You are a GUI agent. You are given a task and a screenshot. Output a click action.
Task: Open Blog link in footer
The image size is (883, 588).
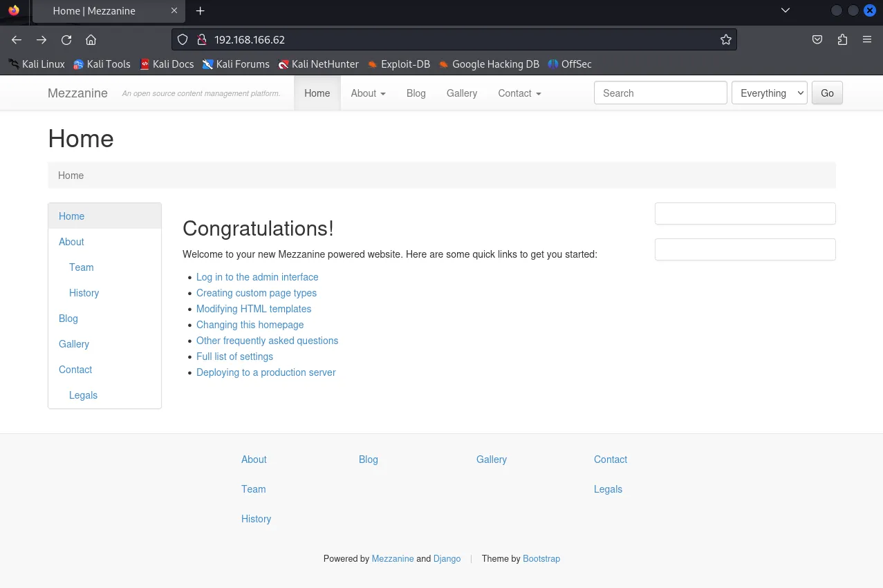[369, 459]
